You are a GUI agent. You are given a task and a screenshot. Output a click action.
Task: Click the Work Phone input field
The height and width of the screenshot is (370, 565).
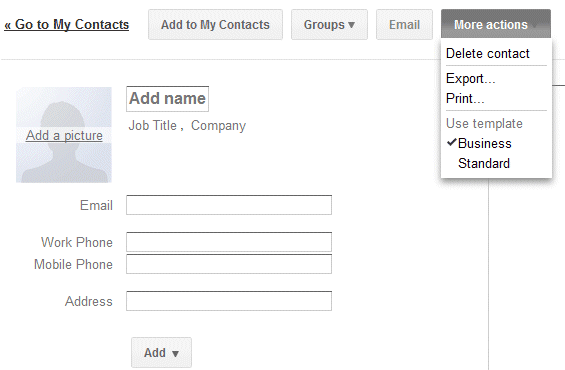[x=229, y=242]
